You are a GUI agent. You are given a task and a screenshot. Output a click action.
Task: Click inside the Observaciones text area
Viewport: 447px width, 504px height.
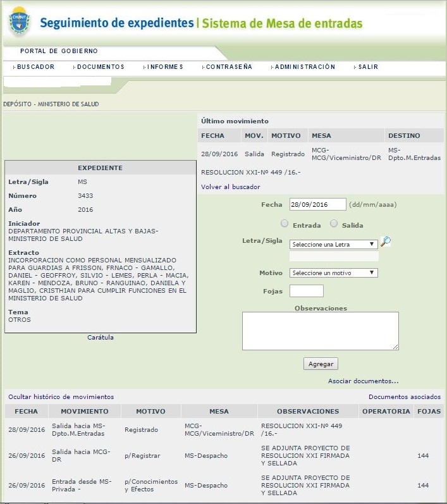[x=321, y=331]
